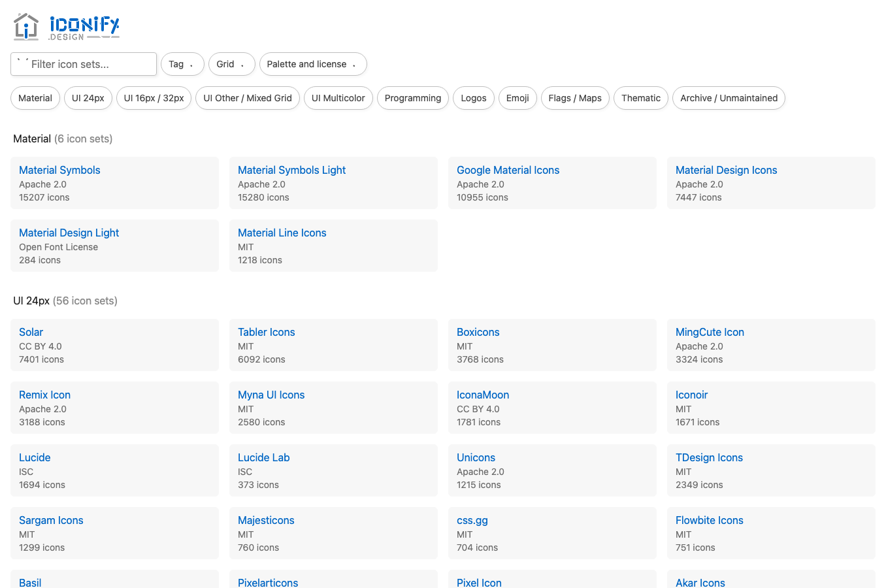The height and width of the screenshot is (588, 886).
Task: Open the Remix Icon set
Action: pos(44,395)
